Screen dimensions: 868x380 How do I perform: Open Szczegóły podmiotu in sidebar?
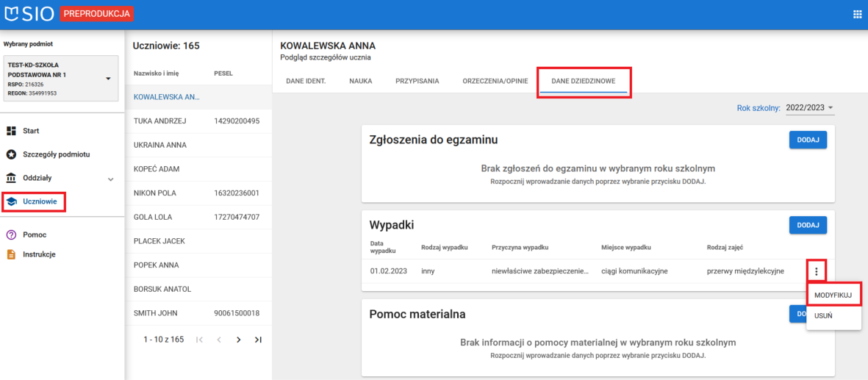pos(57,154)
